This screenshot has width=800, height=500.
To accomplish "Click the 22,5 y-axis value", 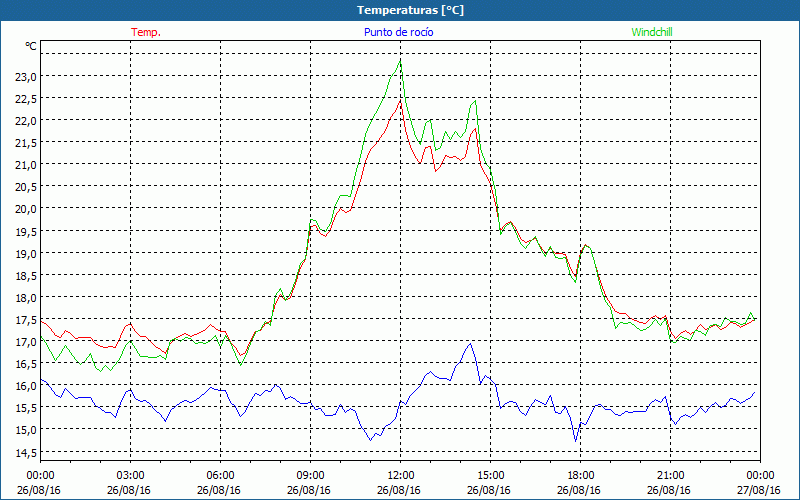I will point(26,99).
